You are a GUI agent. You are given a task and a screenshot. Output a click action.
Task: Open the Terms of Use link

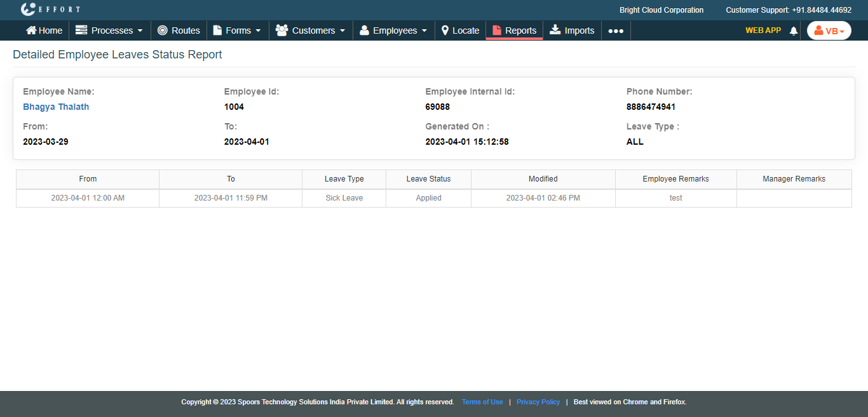click(x=482, y=402)
